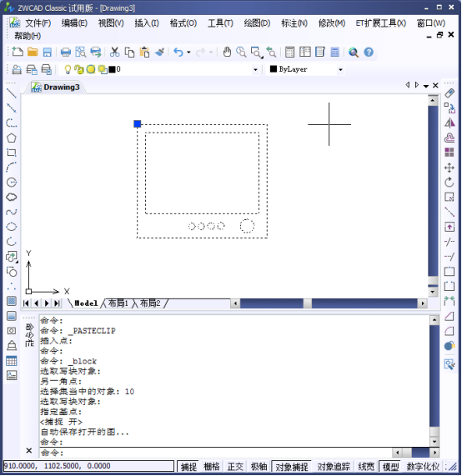Viewport: 462px width, 476px height.
Task: Toggle 栅格 grid display in status bar
Action: click(x=212, y=467)
